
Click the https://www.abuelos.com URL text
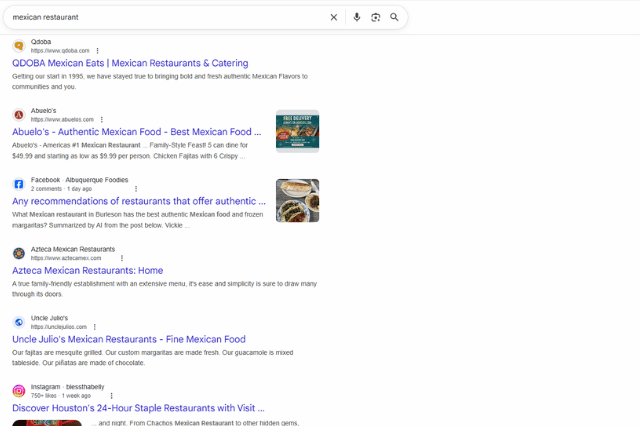(62, 120)
